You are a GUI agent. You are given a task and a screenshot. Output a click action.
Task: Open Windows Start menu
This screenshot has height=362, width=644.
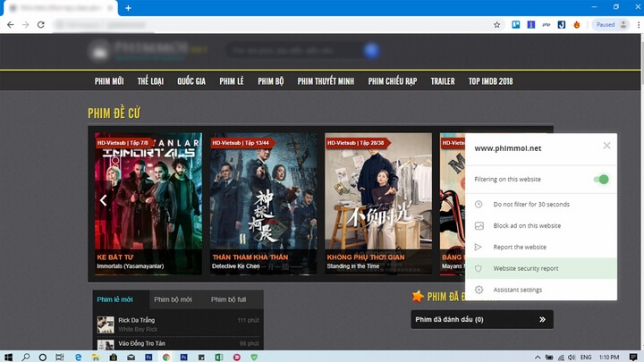pos(8,356)
